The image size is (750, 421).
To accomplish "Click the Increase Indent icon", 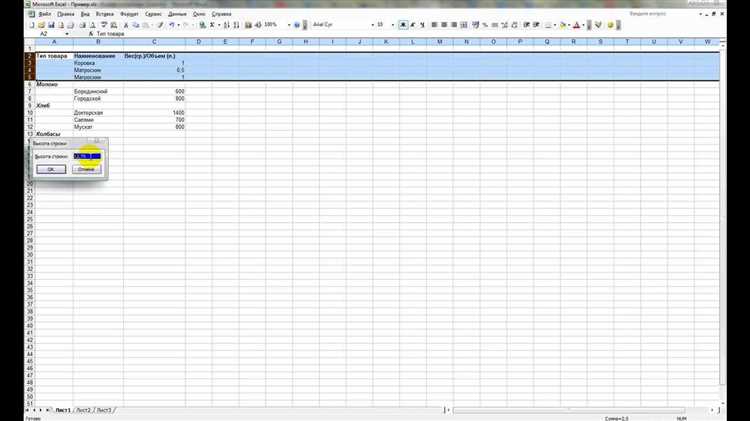I will [536, 25].
